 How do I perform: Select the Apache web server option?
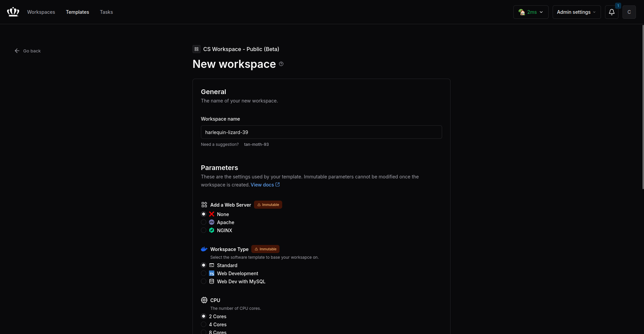coord(204,222)
